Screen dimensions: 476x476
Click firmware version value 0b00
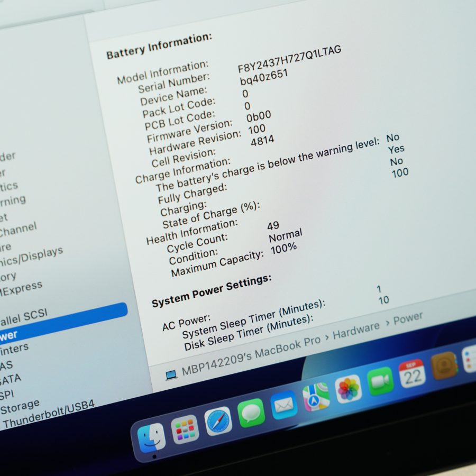click(259, 117)
